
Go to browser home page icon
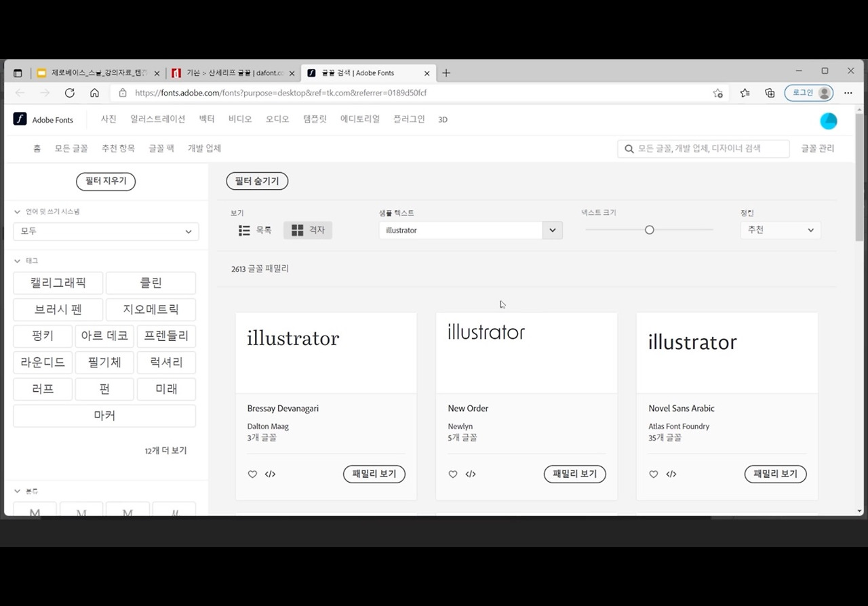coord(94,93)
